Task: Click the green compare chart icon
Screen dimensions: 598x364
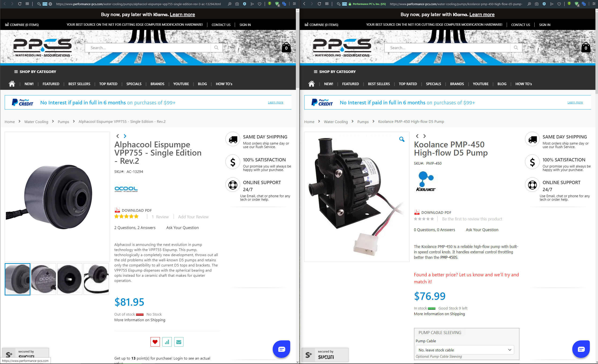Action: (x=167, y=342)
